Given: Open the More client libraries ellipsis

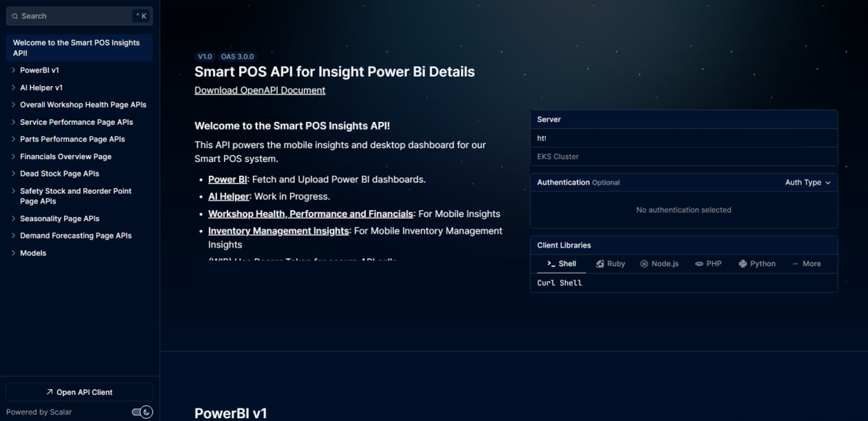Looking at the screenshot, I should pos(795,264).
